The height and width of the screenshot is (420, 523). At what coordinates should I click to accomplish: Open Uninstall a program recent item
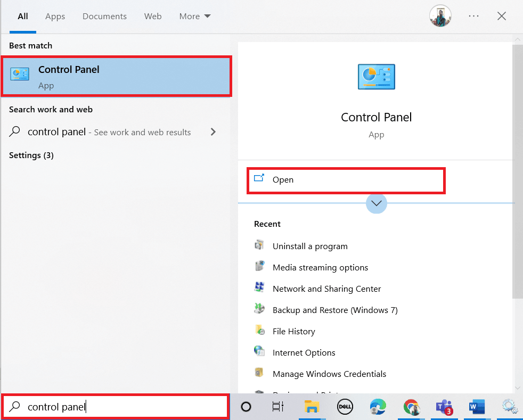(310, 246)
